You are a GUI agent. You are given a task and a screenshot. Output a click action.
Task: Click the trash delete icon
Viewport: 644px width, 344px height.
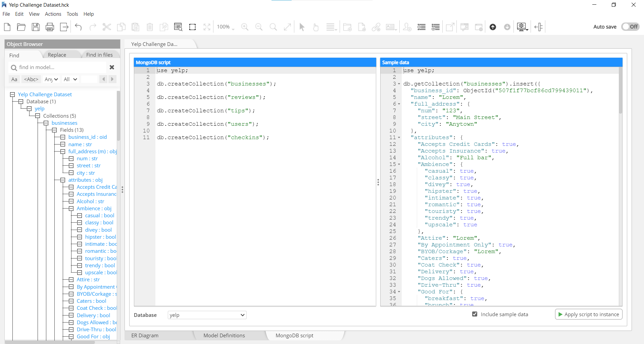point(150,27)
